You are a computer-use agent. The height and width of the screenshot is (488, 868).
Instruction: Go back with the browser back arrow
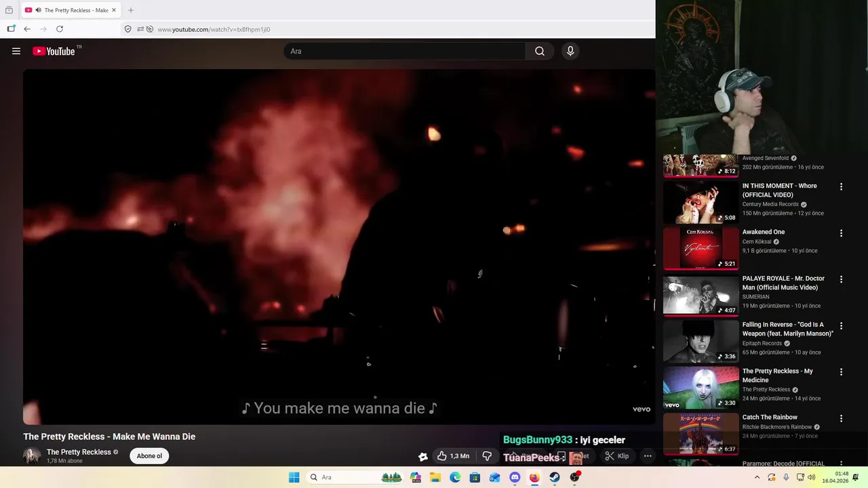(x=27, y=29)
